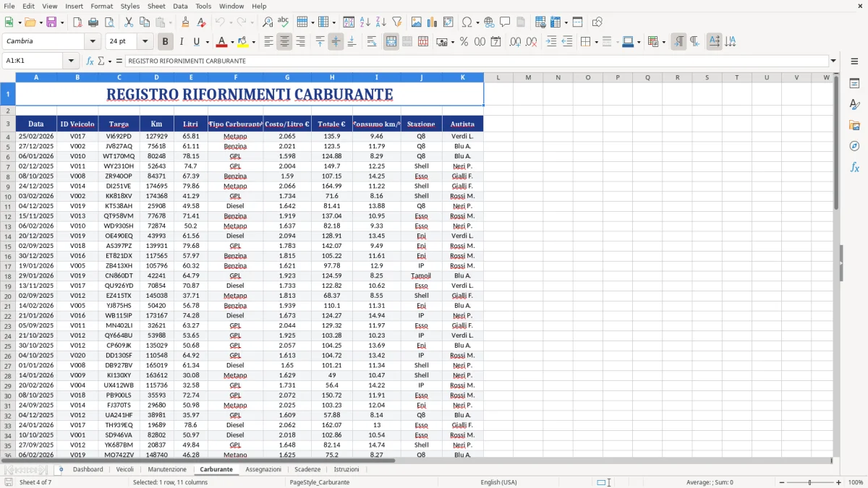
Task: Toggle bold formatting on the selection
Action: 165,41
